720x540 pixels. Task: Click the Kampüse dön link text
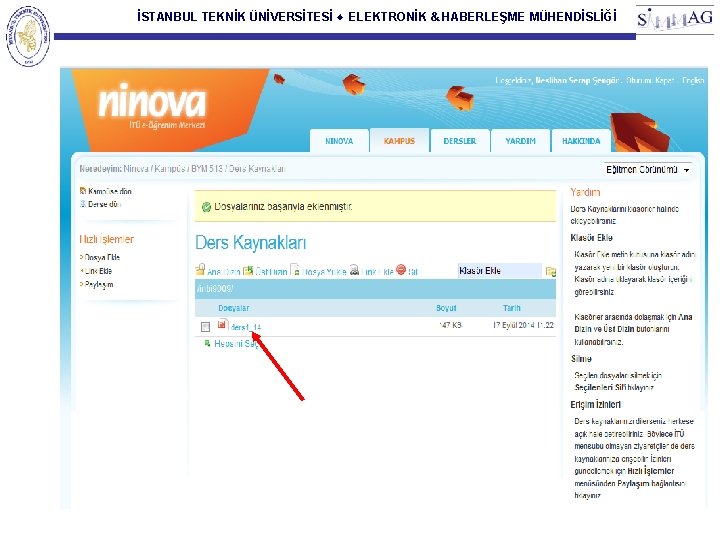point(110,191)
